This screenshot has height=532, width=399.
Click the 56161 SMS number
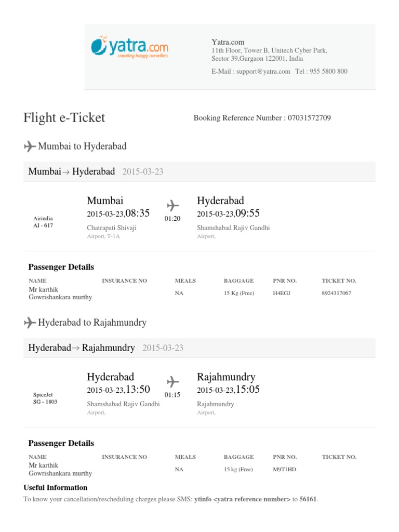[x=308, y=499]
